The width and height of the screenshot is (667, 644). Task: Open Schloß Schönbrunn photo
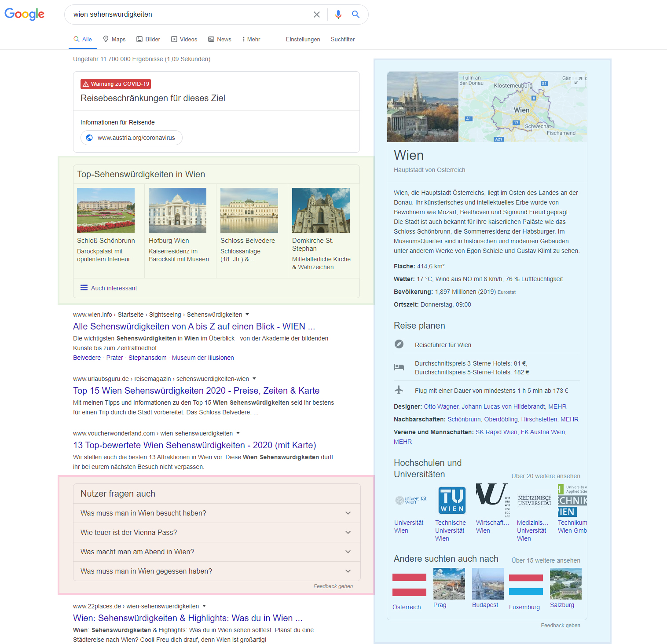pos(106,210)
